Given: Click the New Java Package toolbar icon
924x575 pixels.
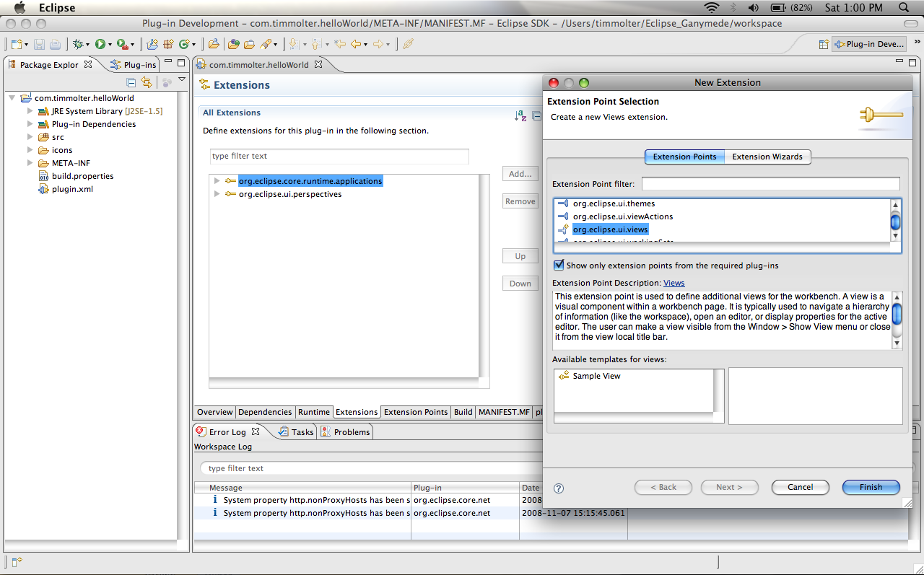Looking at the screenshot, I should tap(167, 44).
